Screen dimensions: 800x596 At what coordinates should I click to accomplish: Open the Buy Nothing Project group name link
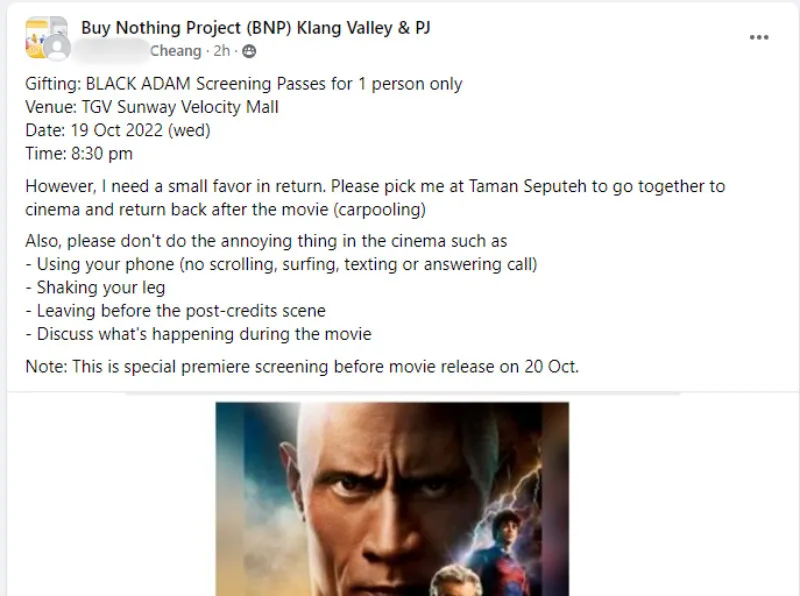click(x=256, y=27)
